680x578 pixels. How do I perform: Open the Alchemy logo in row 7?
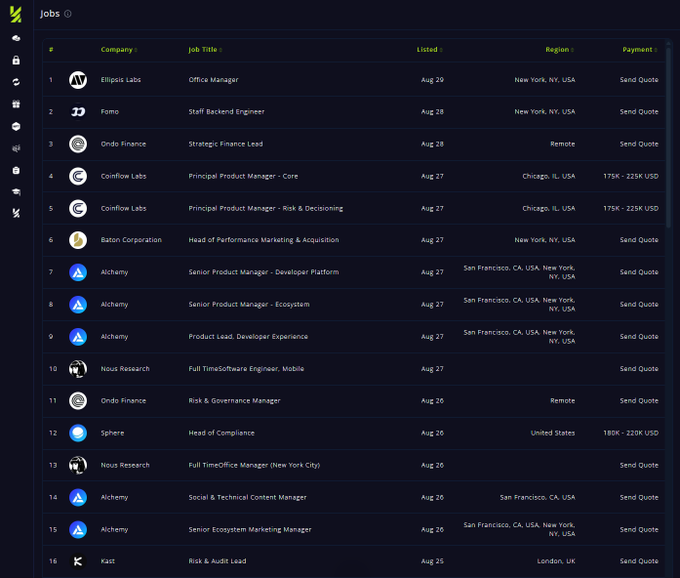tap(78, 272)
